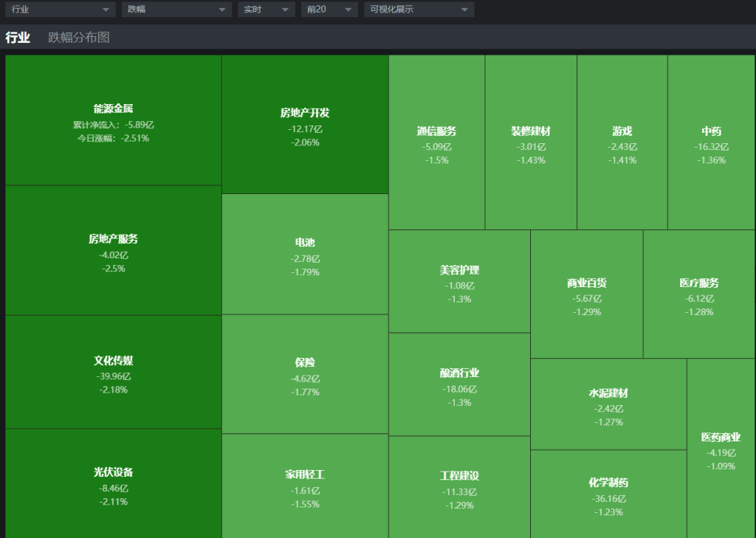The image size is (756, 538).
Task: Switch to the 跌幅分布图 tab
Action: (x=79, y=38)
